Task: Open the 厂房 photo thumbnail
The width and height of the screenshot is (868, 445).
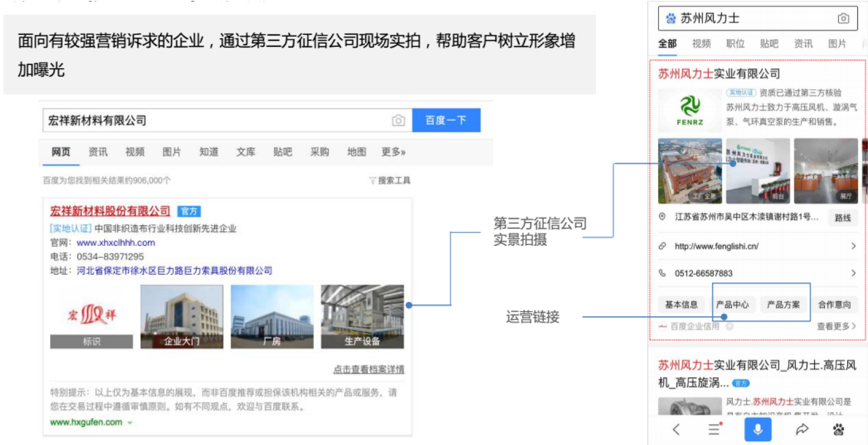Action: pyautogui.click(x=272, y=317)
